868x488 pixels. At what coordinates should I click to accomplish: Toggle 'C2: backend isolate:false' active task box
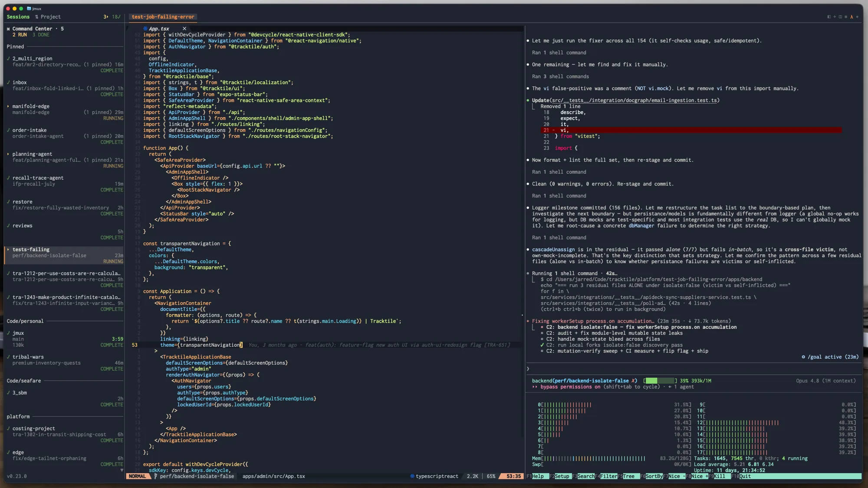tap(542, 327)
